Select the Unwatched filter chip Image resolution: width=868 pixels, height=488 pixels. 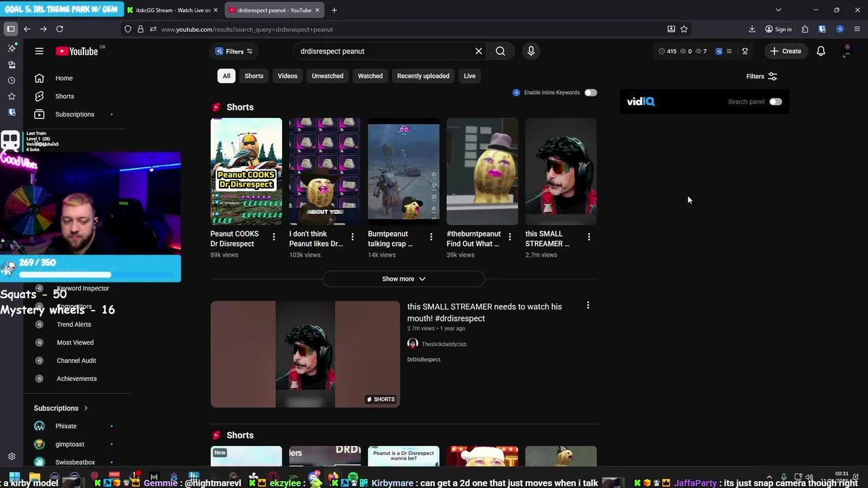(x=328, y=76)
